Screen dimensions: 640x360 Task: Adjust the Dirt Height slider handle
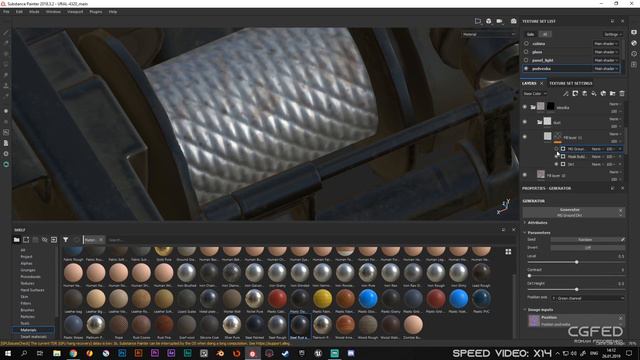pos(576,289)
